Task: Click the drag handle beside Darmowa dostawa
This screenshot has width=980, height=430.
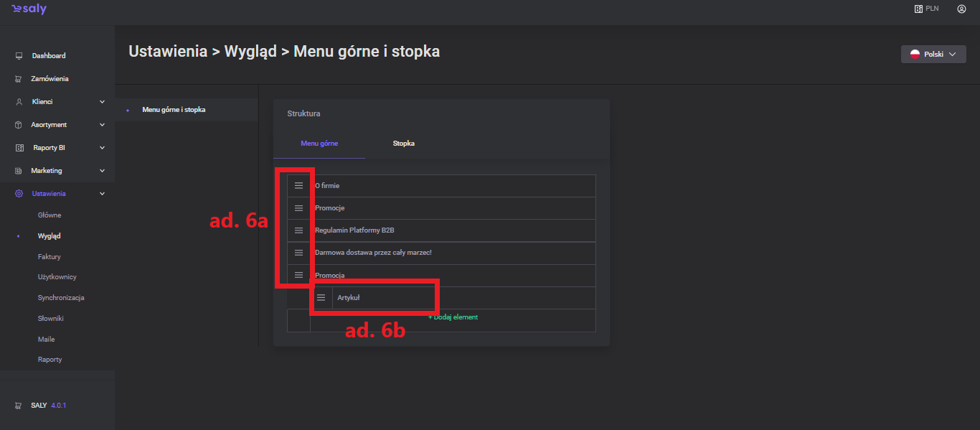Action: (298, 253)
